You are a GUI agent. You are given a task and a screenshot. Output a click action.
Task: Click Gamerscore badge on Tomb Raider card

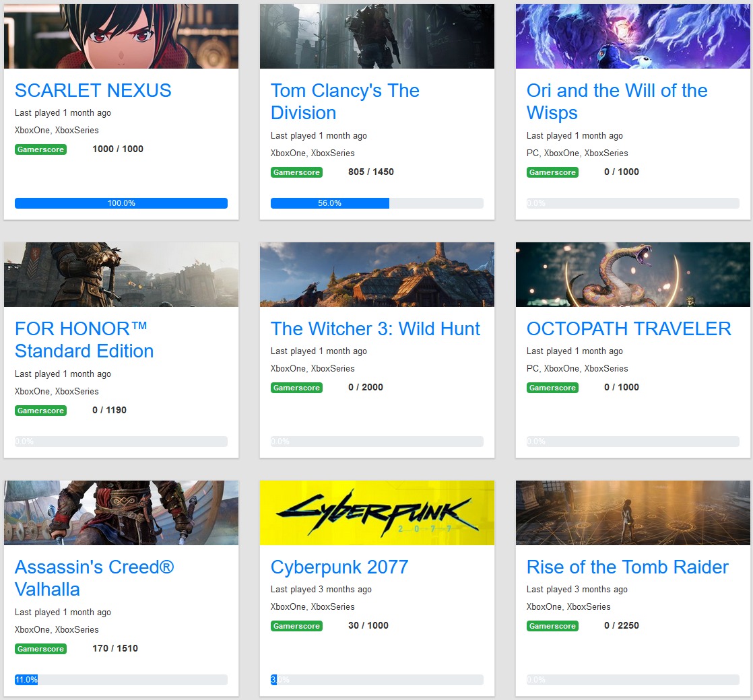553,626
